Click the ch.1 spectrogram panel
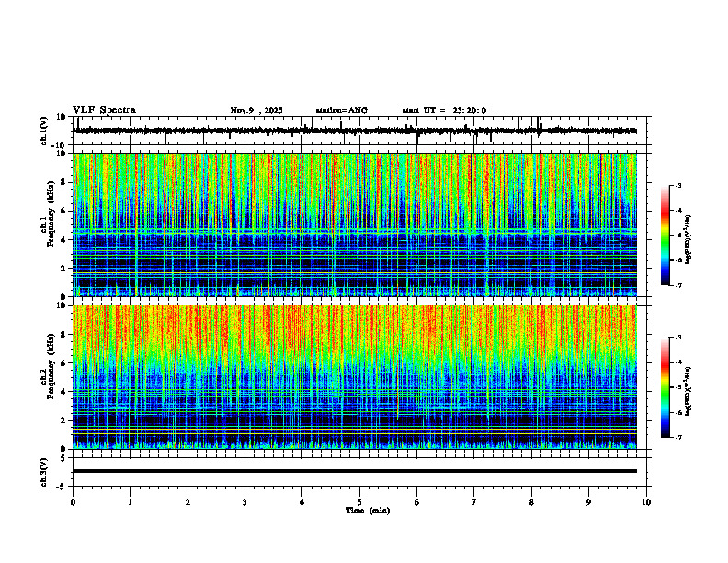The height and width of the screenshot is (563, 728). click(355, 224)
